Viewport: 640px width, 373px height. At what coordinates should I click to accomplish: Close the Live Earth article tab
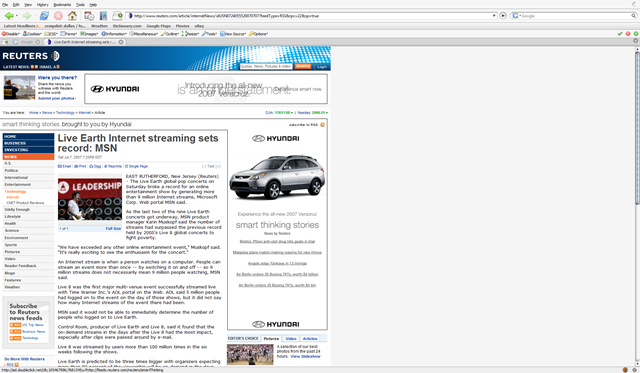tap(121, 42)
